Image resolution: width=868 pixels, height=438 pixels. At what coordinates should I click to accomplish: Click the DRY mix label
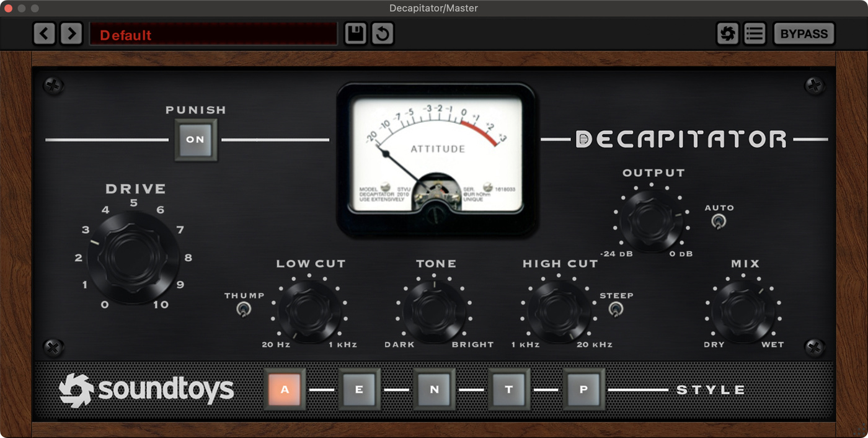tap(714, 344)
